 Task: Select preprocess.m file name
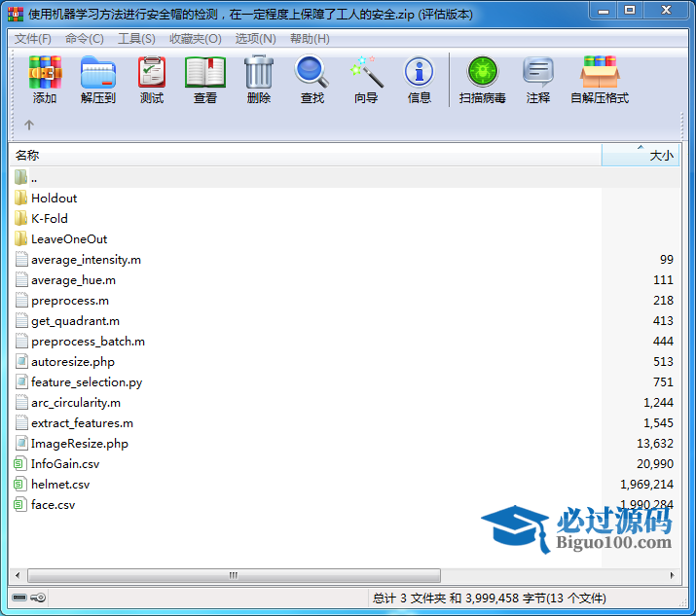[x=70, y=301]
